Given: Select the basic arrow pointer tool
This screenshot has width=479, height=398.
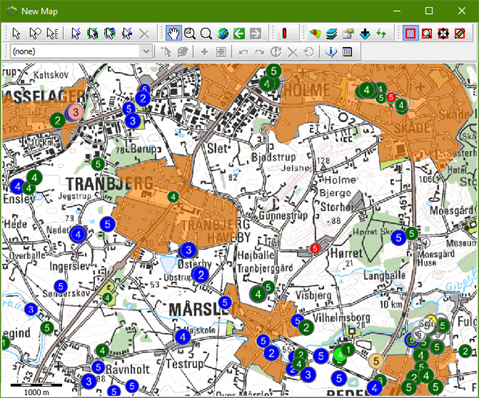Looking at the screenshot, I should click(x=16, y=33).
